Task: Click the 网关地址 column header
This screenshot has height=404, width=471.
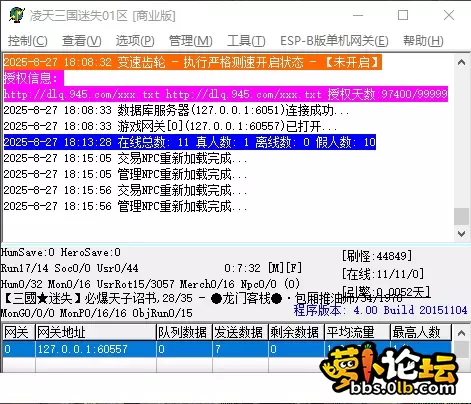Action: coord(96,332)
